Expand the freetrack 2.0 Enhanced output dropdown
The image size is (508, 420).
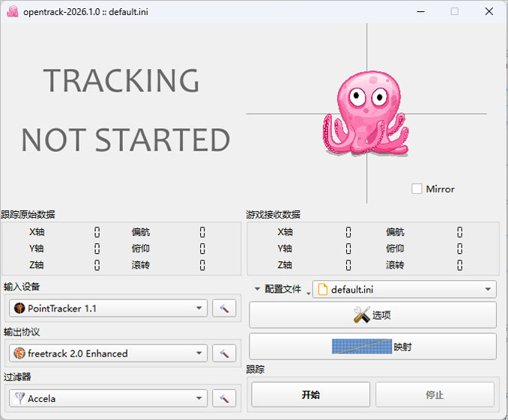pyautogui.click(x=108, y=353)
